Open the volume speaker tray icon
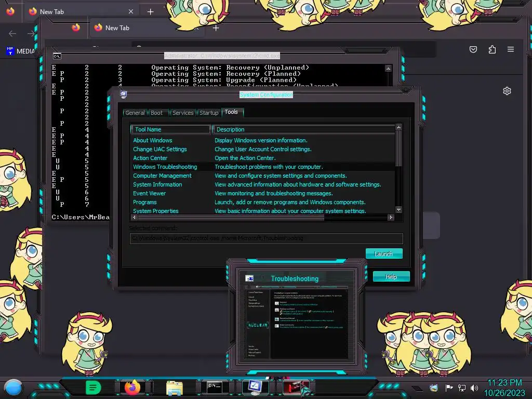This screenshot has width=532, height=399. (474, 388)
